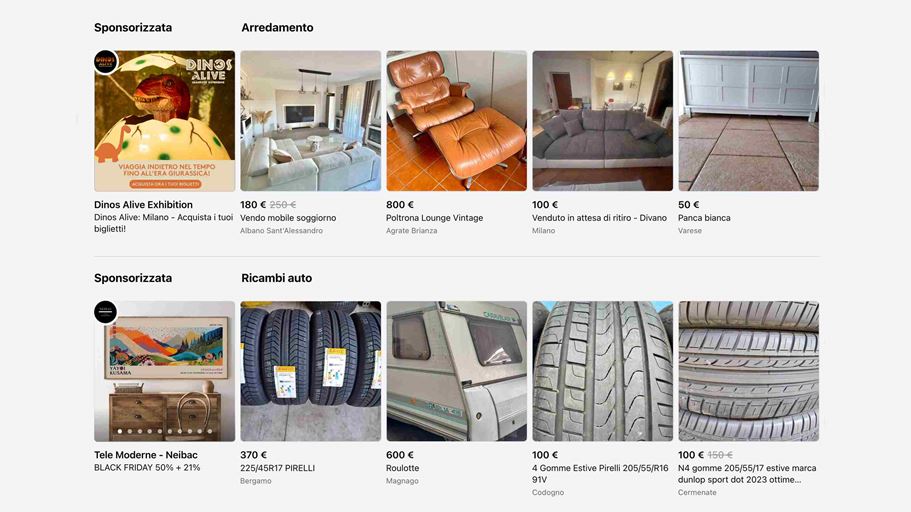The image size is (911, 512).
Task: Click the Neibac round logo icon
Action: (106, 312)
